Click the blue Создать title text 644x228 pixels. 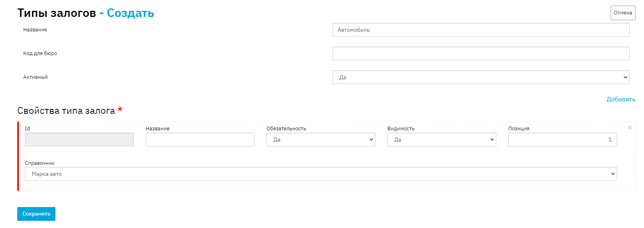(130, 13)
